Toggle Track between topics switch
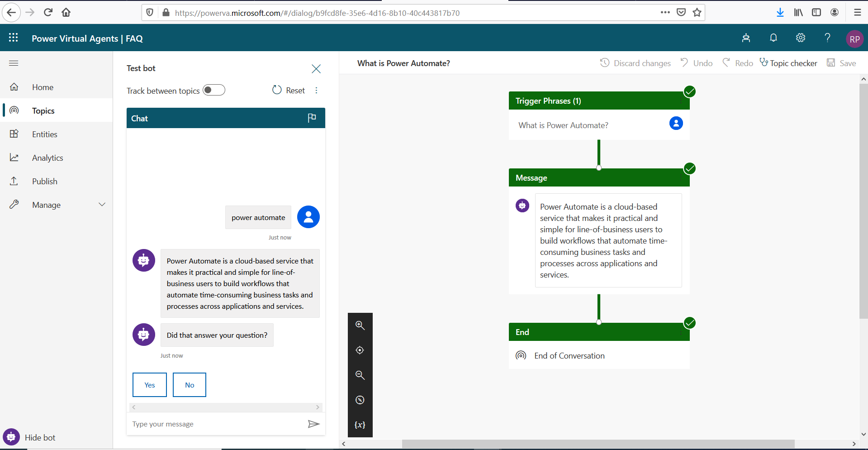The height and width of the screenshot is (450, 868). click(214, 90)
